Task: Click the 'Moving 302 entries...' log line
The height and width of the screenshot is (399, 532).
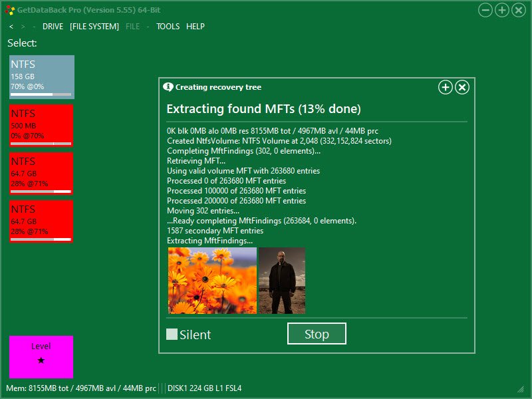Action: 203,211
